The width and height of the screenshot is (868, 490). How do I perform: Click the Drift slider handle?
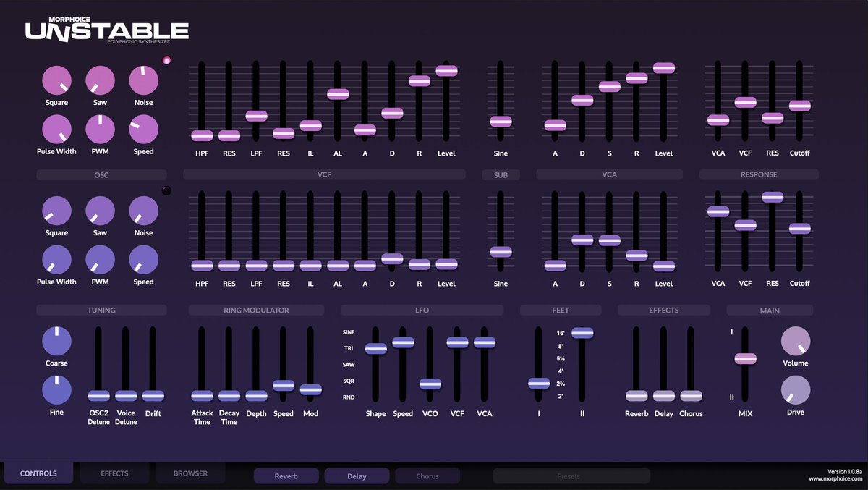click(x=153, y=396)
